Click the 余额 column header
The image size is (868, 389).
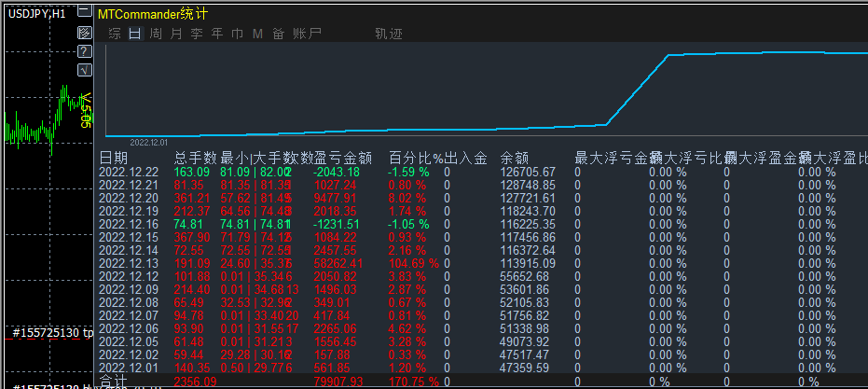[x=515, y=158]
